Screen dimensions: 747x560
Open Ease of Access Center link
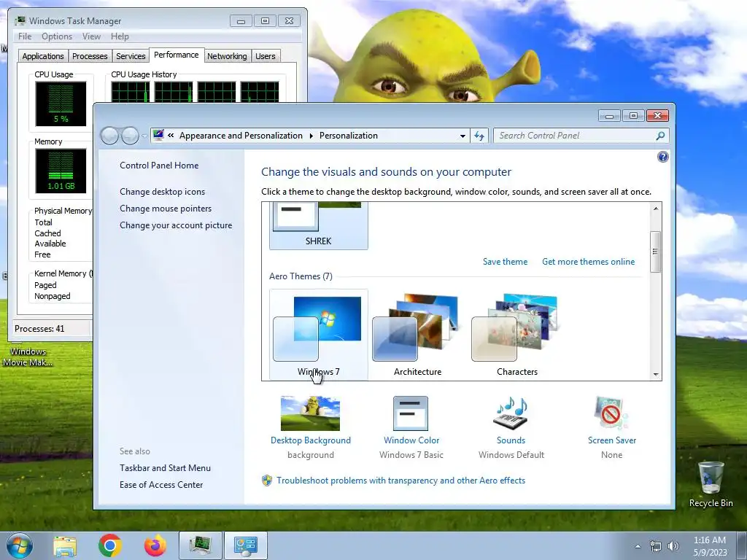(161, 485)
